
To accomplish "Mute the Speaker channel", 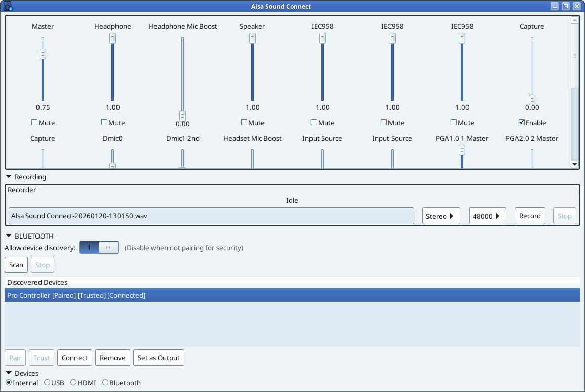I will (244, 122).
